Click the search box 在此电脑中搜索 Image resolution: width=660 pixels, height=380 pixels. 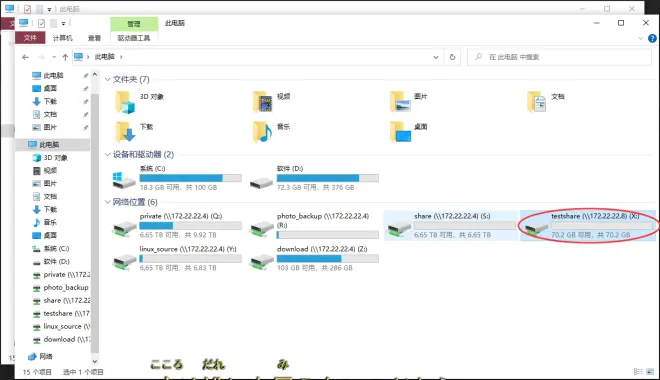point(559,57)
